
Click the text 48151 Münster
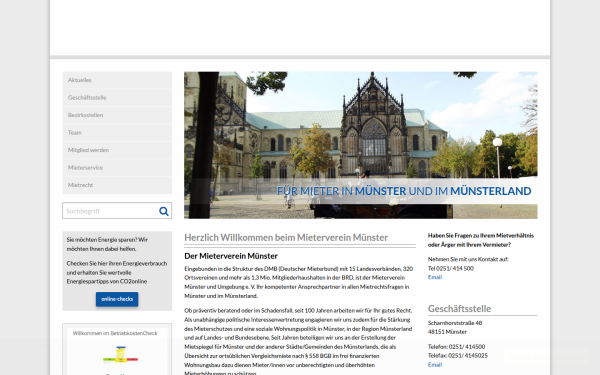click(x=447, y=332)
